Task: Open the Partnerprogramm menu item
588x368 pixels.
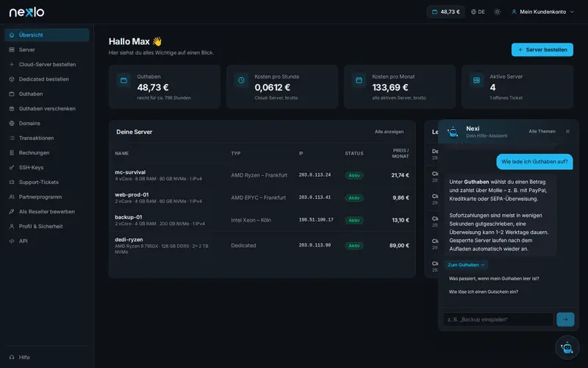Action: [47, 197]
